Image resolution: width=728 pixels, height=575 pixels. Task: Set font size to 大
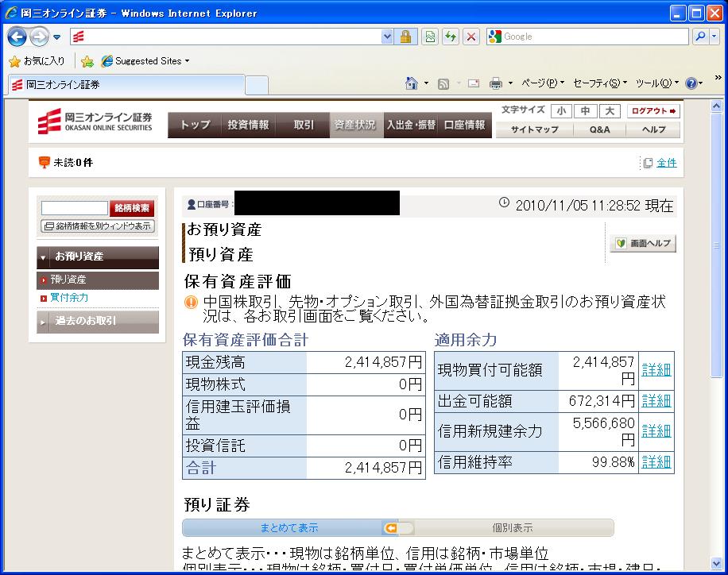pyautogui.click(x=610, y=111)
